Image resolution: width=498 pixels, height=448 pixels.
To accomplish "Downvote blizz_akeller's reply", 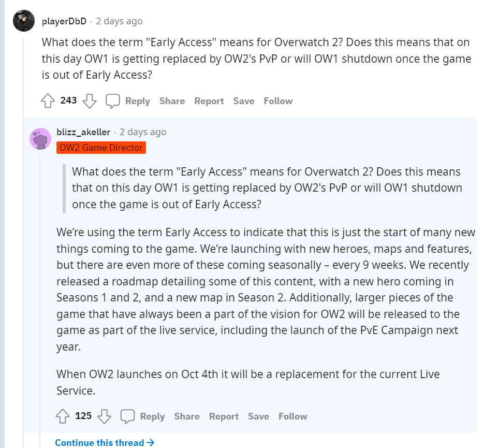I will 104,416.
